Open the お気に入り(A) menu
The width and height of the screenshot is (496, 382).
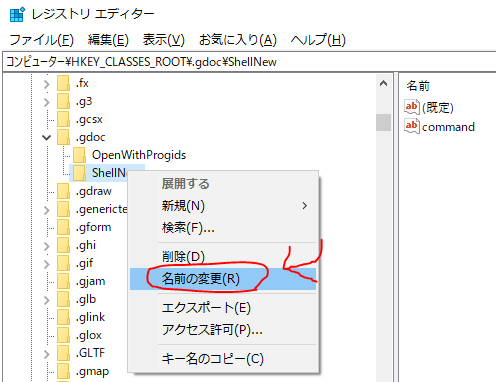[x=238, y=40]
